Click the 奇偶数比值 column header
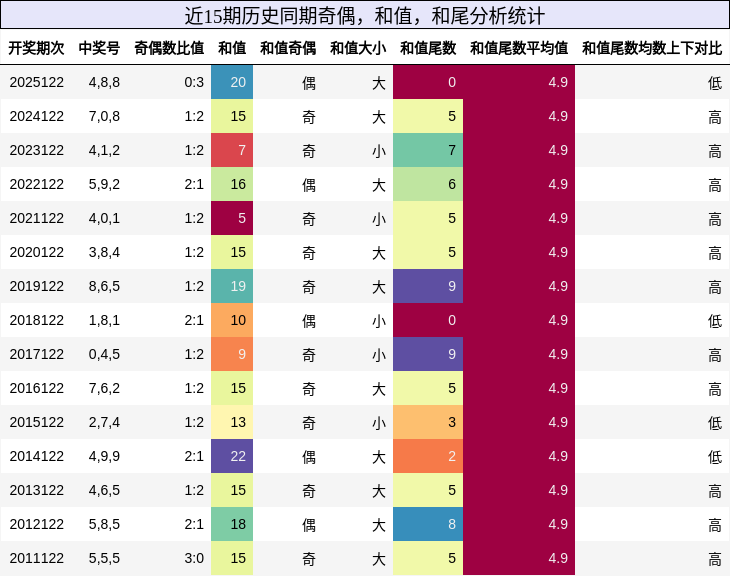 click(169, 48)
